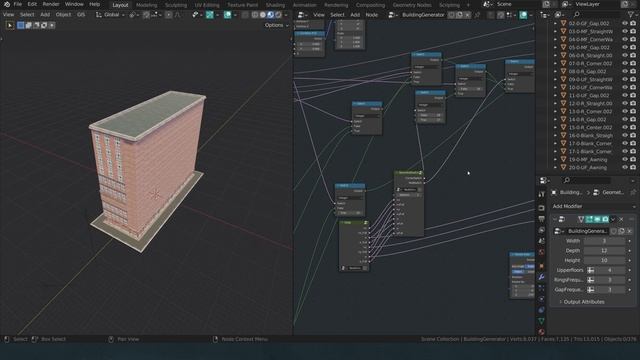
Task: Select material preview viewport shading
Action: click(x=271, y=15)
